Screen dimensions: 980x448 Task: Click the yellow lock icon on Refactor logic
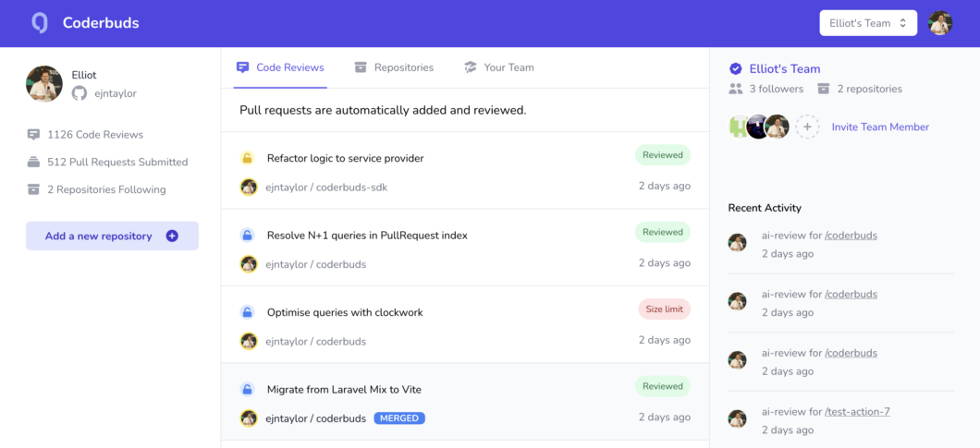[x=248, y=159]
